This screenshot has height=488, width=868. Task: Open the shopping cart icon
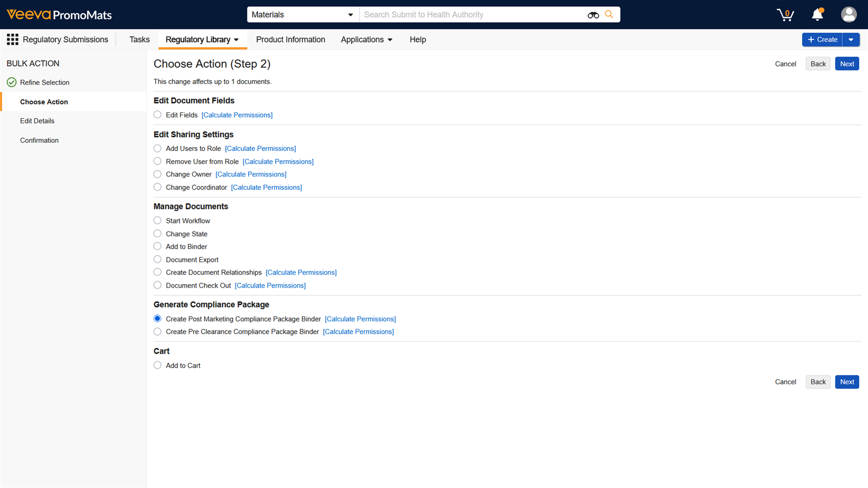[x=785, y=14]
